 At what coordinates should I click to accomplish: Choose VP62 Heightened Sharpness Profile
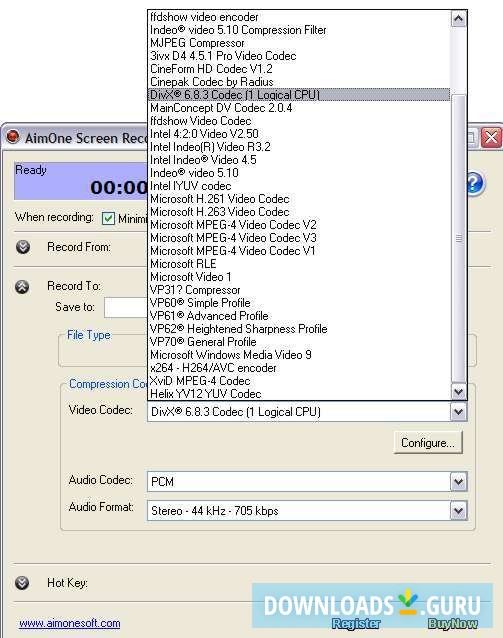pos(299,329)
